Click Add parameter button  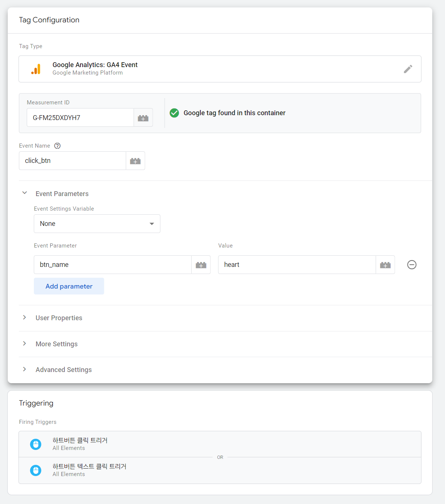click(x=69, y=286)
